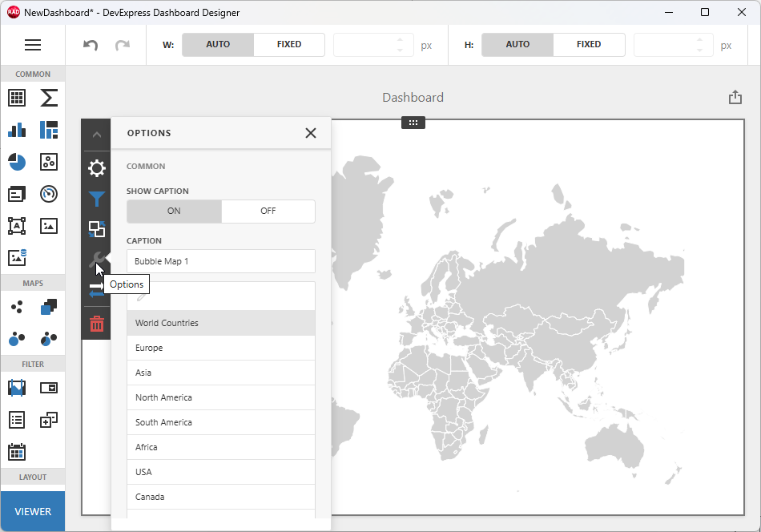The image size is (761, 532).
Task: Delete the map widget with the trash icon
Action: click(96, 324)
